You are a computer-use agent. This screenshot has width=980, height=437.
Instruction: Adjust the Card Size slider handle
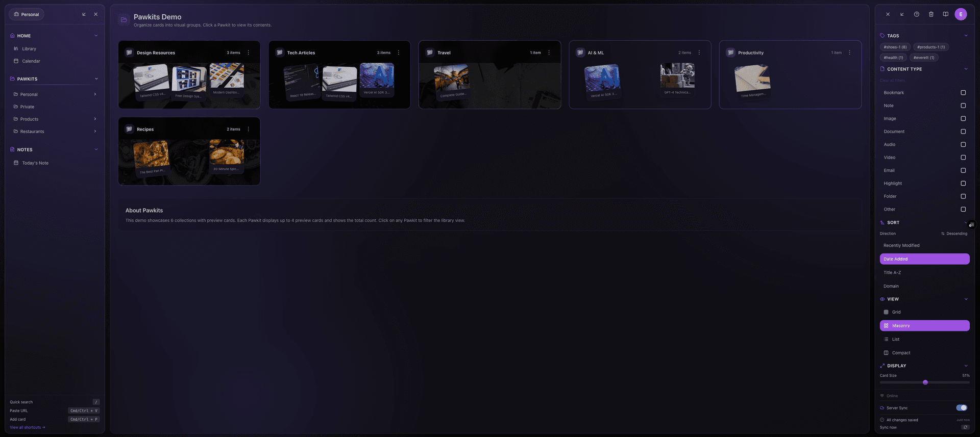[x=925, y=382]
